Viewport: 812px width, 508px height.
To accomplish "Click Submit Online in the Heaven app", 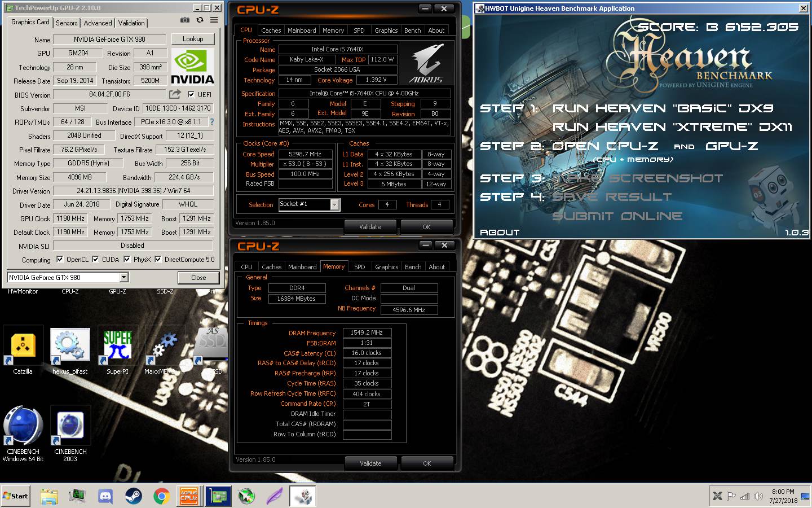I will pos(617,216).
